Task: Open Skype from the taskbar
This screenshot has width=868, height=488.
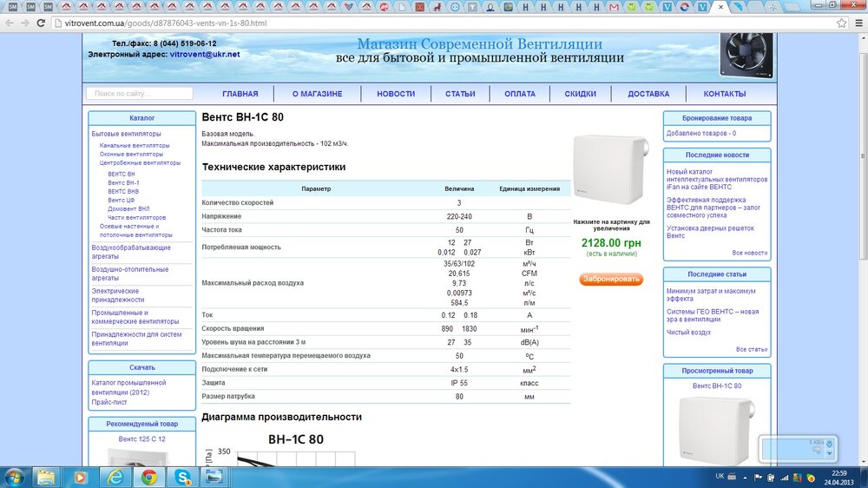Action: [x=183, y=477]
